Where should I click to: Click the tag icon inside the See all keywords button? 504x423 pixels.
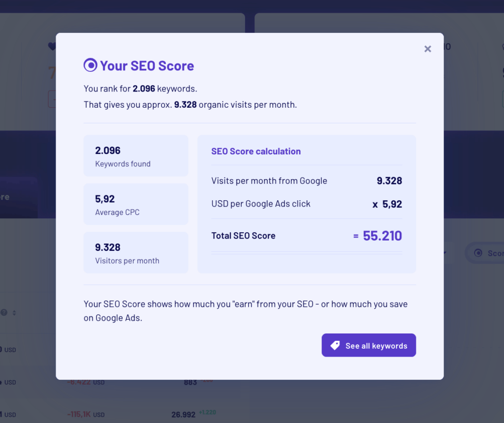(335, 345)
